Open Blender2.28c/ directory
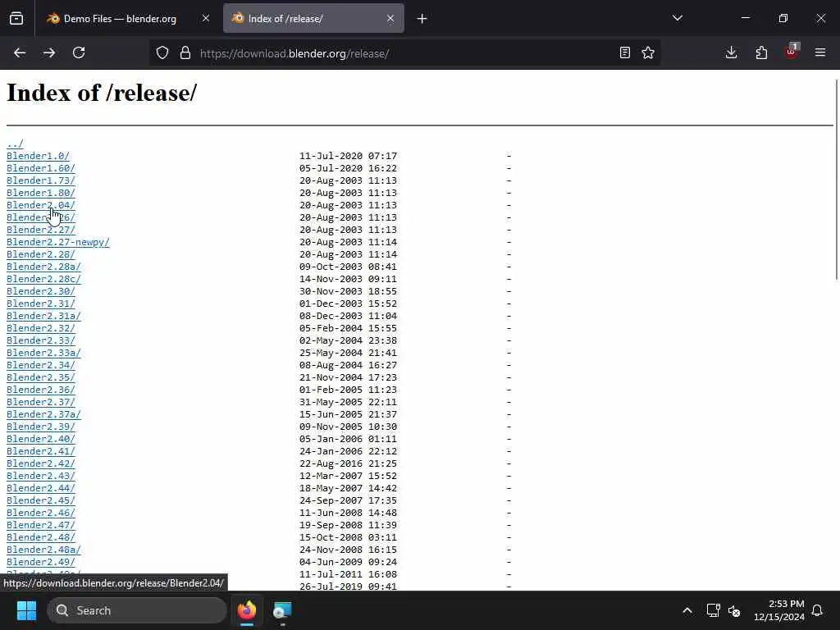 coord(43,279)
